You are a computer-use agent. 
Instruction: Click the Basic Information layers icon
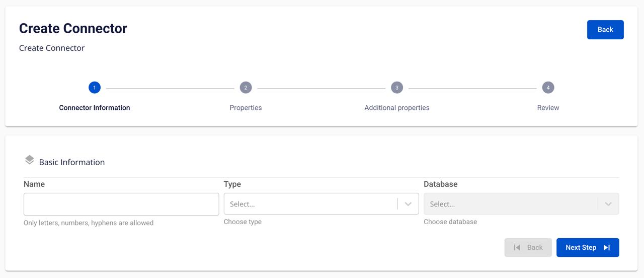click(x=30, y=160)
